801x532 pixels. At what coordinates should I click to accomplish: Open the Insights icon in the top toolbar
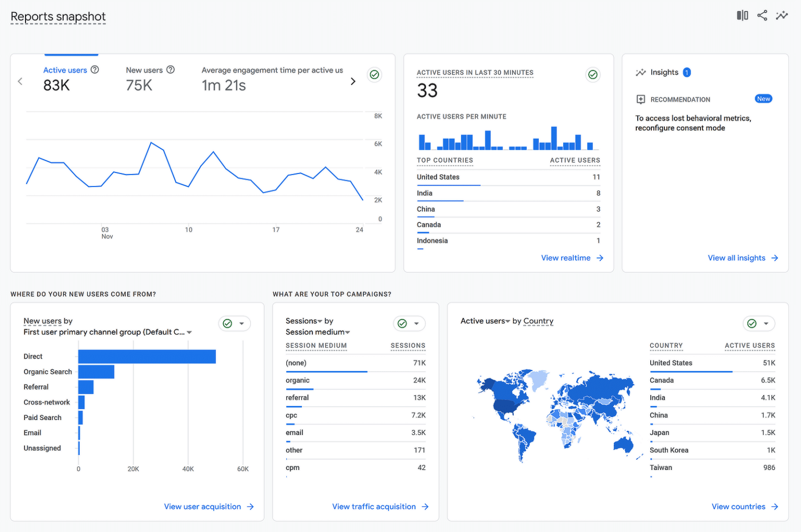(x=782, y=15)
